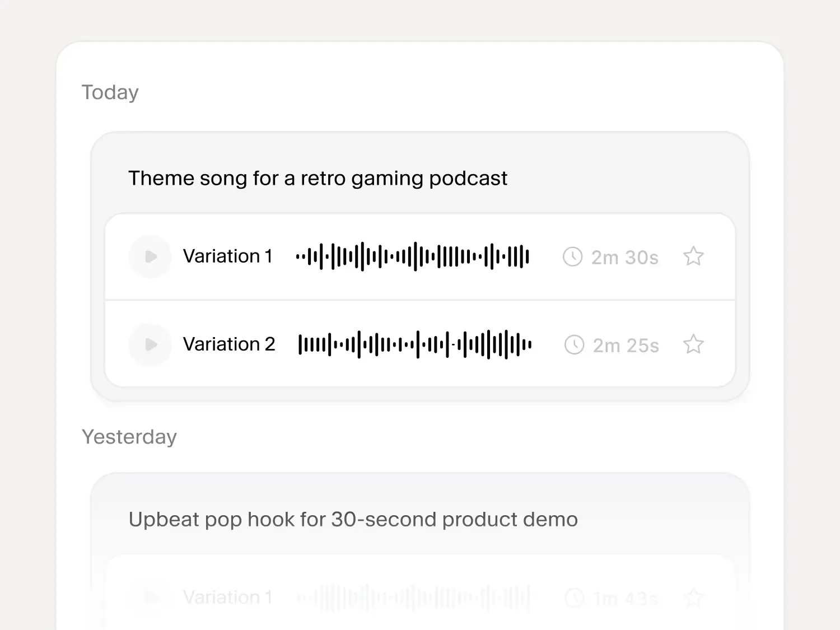Seek within the Variation 1 waveform
The height and width of the screenshot is (630, 840).
point(413,256)
